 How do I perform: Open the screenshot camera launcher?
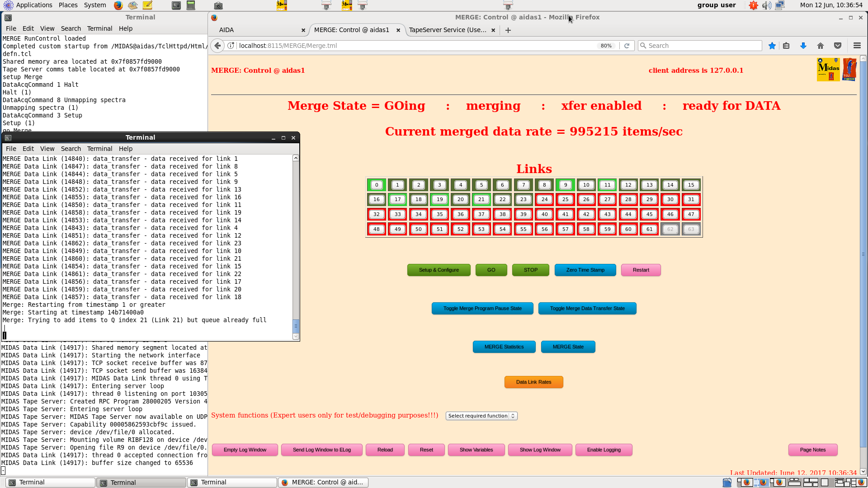point(218,5)
